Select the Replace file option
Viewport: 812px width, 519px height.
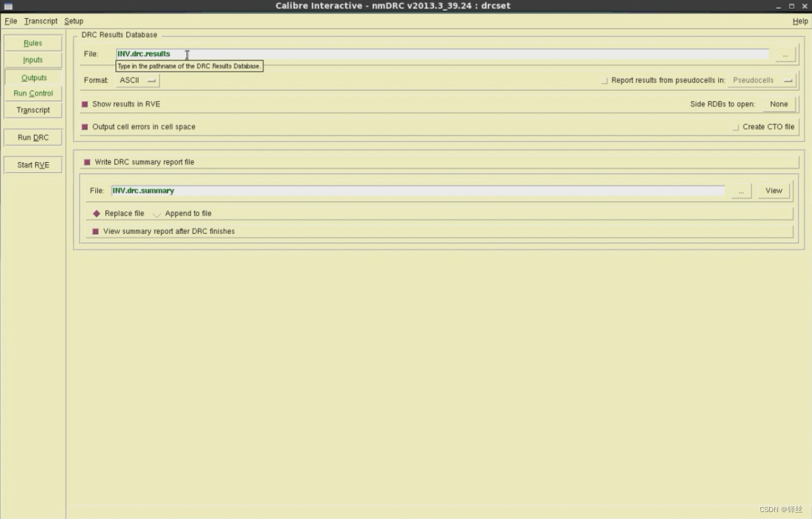pos(96,214)
